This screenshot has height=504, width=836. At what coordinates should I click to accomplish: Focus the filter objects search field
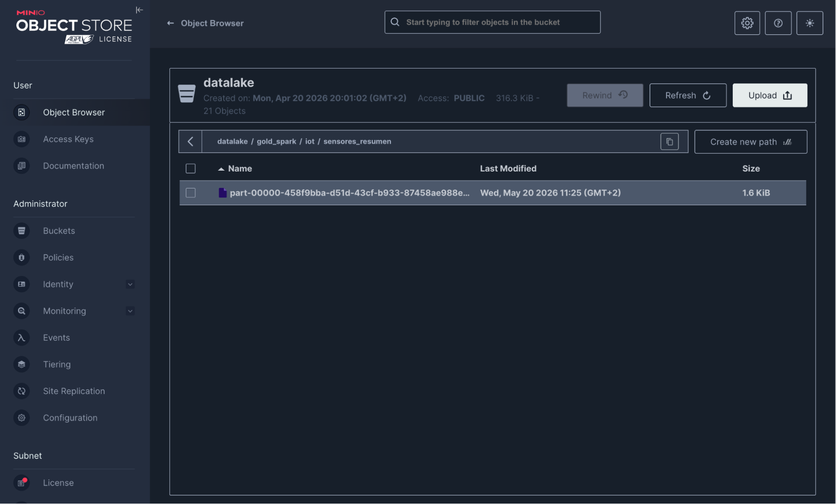tap(492, 22)
